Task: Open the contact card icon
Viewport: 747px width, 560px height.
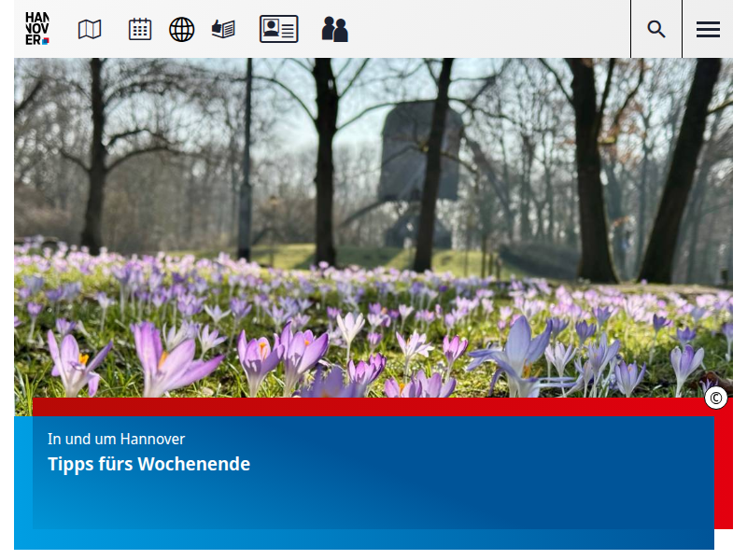Action: tap(278, 29)
